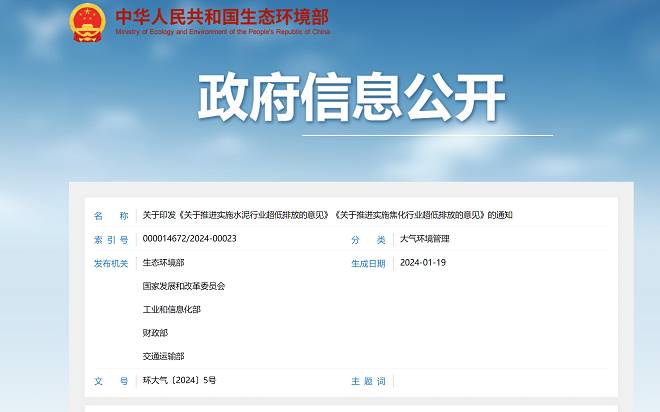
Task: Open the 中华人民共和国生态环境部 site title
Action: pos(221,16)
